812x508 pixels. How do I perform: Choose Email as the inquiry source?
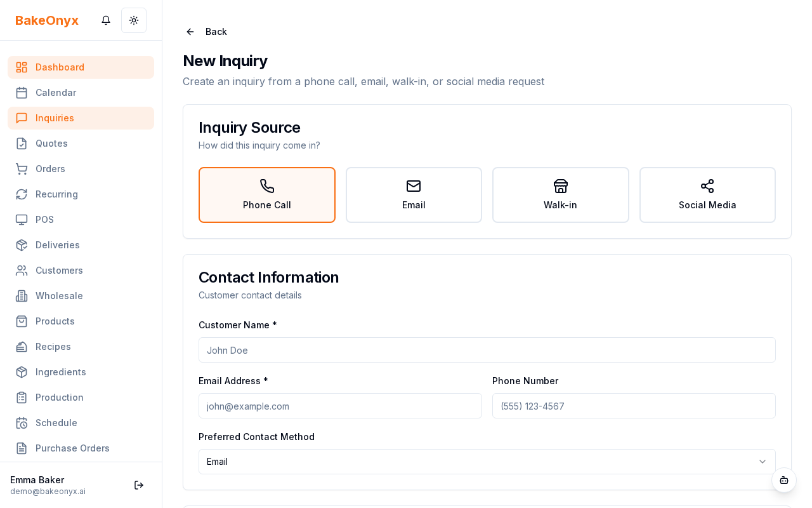click(414, 194)
